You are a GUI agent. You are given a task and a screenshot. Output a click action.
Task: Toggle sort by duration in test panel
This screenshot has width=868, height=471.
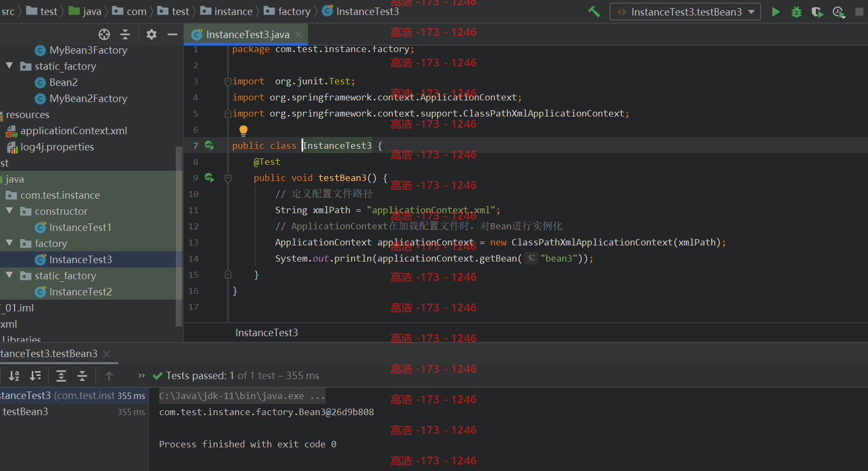click(35, 375)
